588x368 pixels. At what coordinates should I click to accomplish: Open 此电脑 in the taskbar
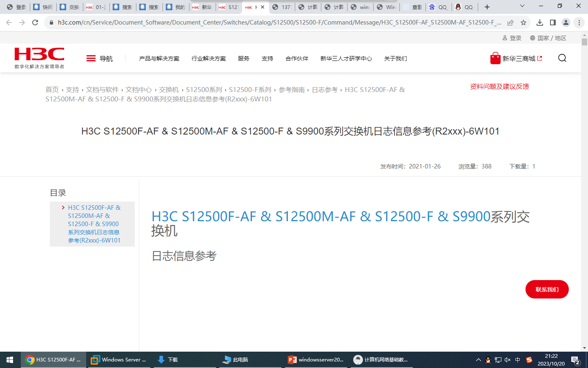(x=250, y=360)
